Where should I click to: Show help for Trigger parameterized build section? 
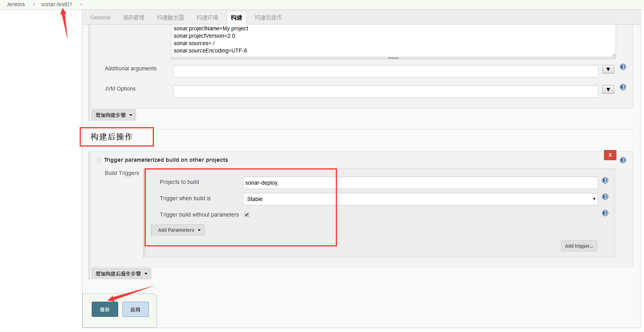[623, 160]
